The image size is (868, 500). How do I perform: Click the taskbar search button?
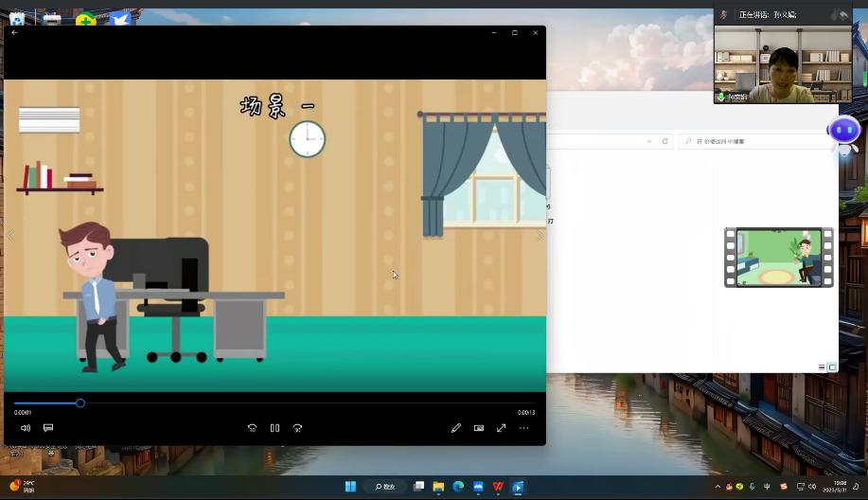[384, 487]
